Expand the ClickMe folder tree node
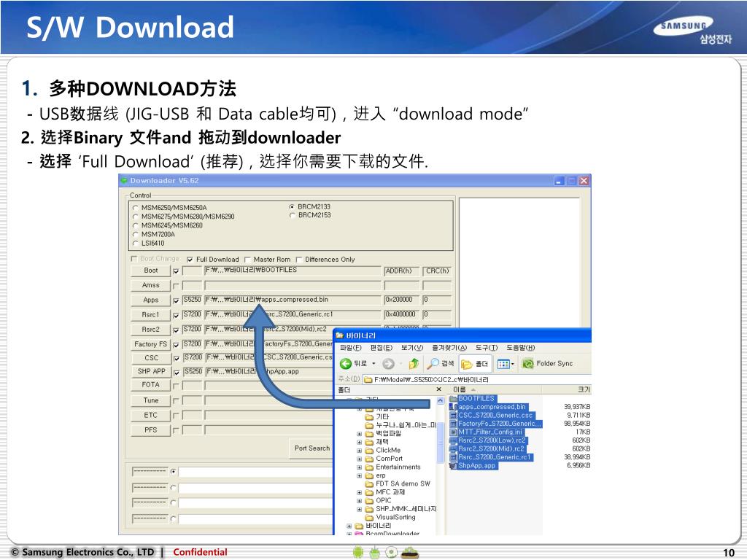 359,451
